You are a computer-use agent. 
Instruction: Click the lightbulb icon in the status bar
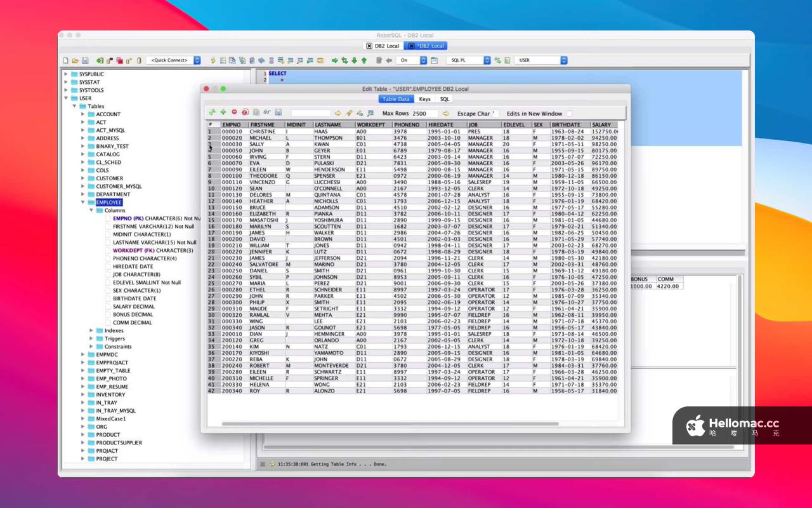[273, 464]
